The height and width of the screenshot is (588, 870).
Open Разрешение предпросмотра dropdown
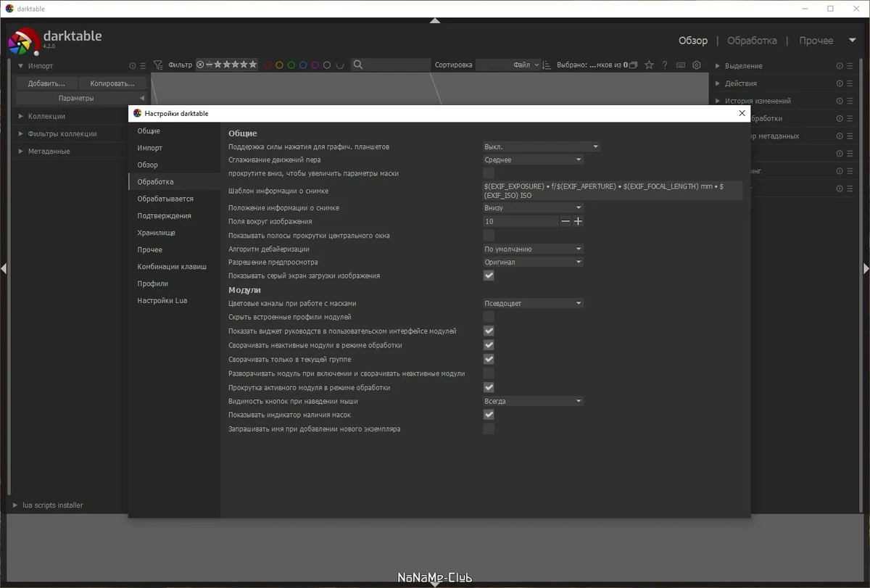coord(533,262)
